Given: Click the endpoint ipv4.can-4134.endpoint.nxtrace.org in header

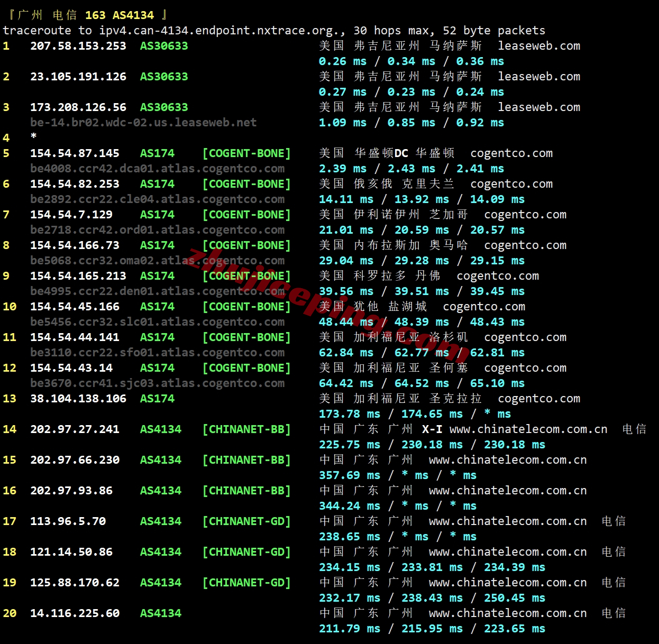Looking at the screenshot, I should pyautogui.click(x=219, y=31).
